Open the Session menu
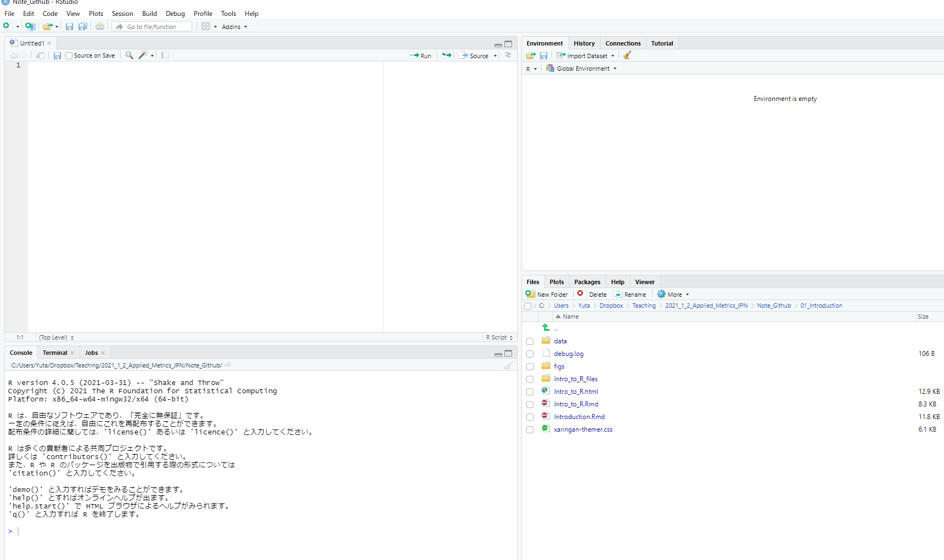The width and height of the screenshot is (944, 560). [x=122, y=14]
